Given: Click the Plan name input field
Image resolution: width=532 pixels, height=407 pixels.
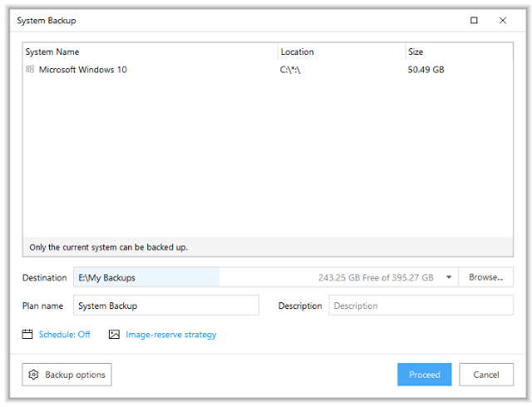Looking at the screenshot, I should point(166,306).
